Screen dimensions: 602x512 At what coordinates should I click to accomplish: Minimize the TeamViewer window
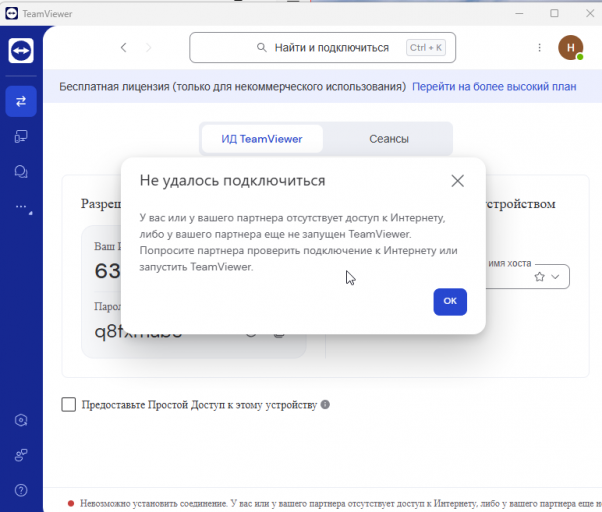[x=519, y=13]
